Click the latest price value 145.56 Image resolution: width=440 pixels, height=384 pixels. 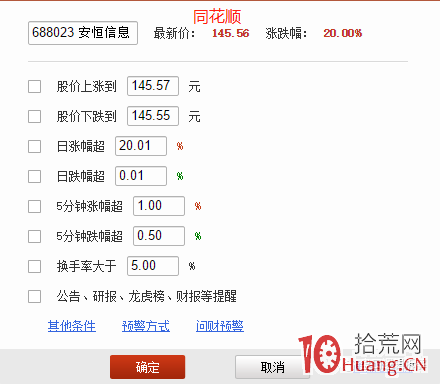231,33
